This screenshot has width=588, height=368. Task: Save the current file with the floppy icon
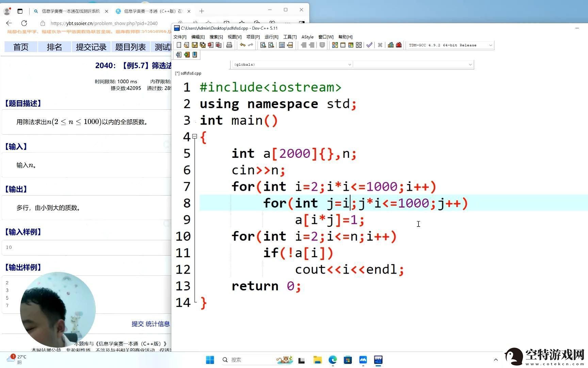195,45
